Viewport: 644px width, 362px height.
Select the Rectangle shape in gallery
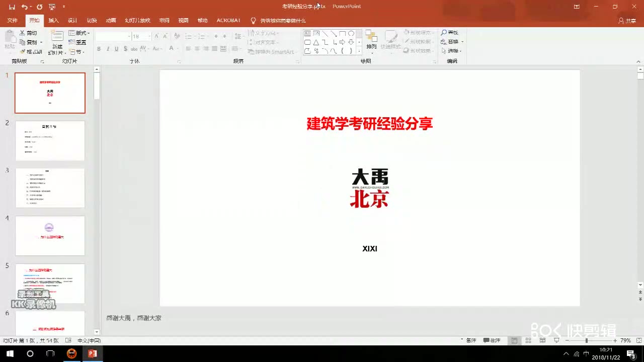click(342, 34)
